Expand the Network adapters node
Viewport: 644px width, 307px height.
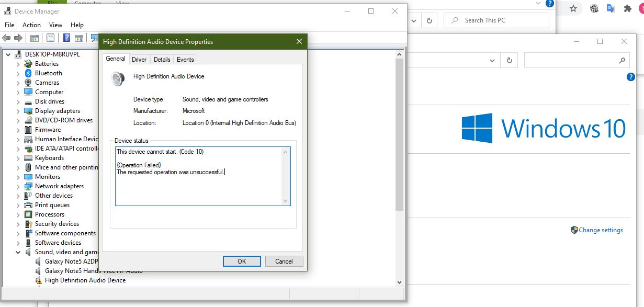tap(18, 186)
